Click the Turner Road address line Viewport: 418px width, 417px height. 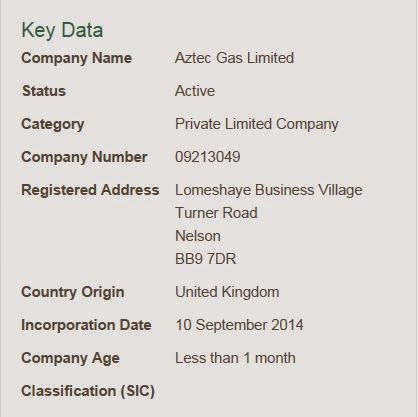tap(216, 213)
